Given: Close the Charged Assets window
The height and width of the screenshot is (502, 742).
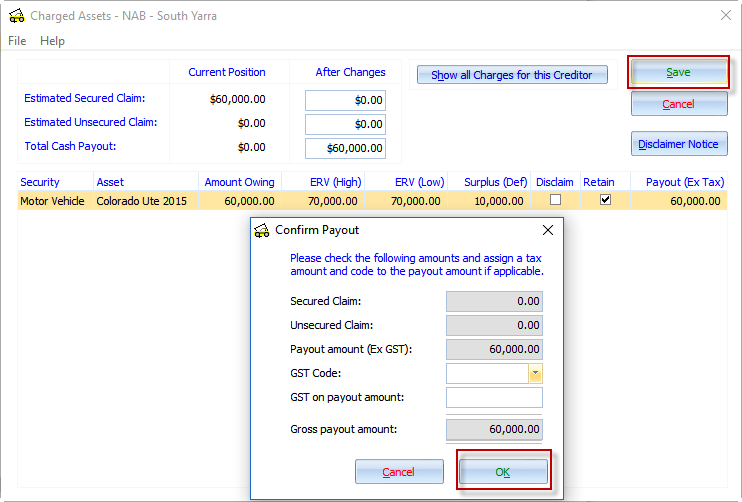Looking at the screenshot, I should click(726, 16).
